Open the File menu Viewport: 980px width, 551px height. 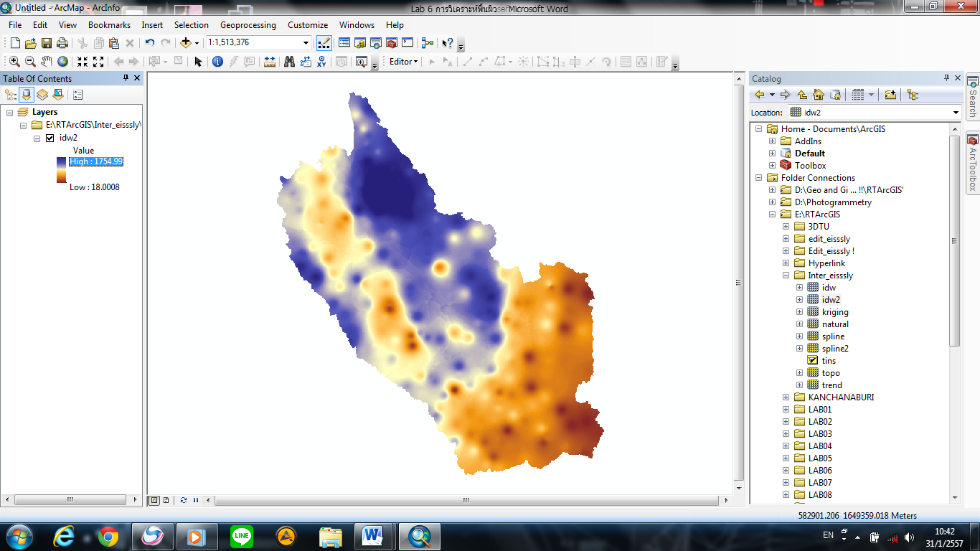pos(15,25)
